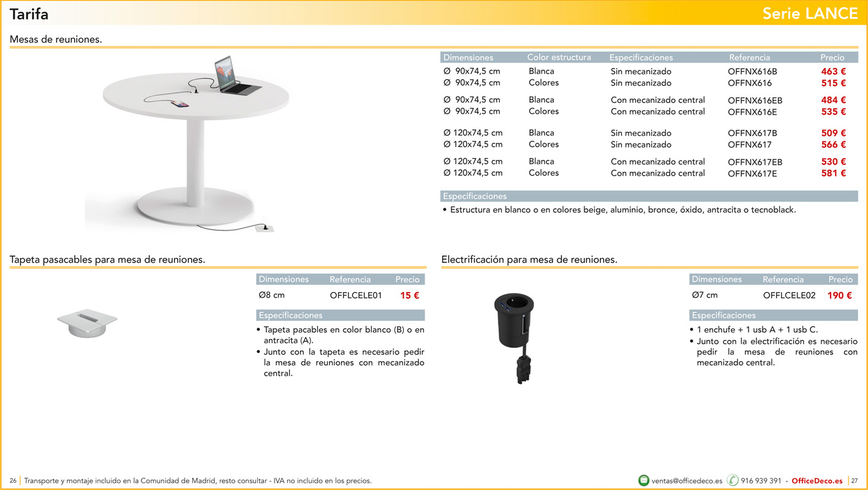The width and height of the screenshot is (868, 490).
Task: Click the Electrificación para mesa de reuniones heading
Action: (x=529, y=260)
